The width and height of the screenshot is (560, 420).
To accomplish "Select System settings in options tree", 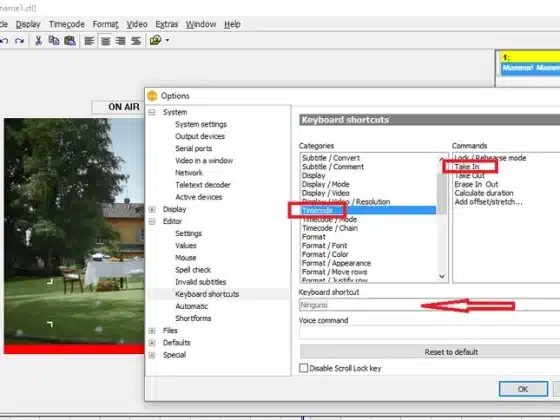I will [x=201, y=124].
